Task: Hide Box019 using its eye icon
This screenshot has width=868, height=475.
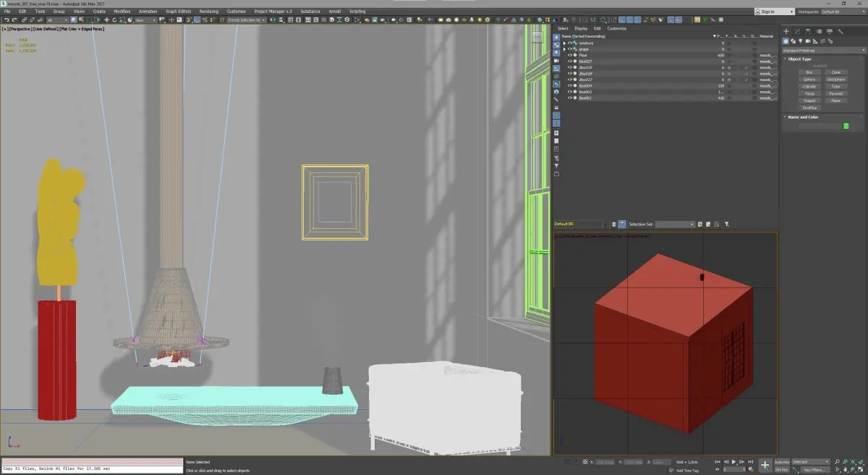Action: [x=570, y=67]
